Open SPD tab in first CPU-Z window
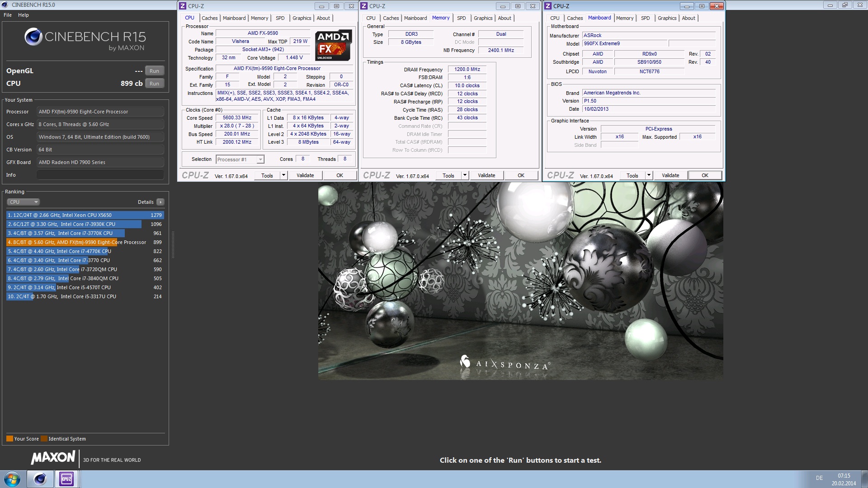The image size is (868, 488). click(x=280, y=18)
